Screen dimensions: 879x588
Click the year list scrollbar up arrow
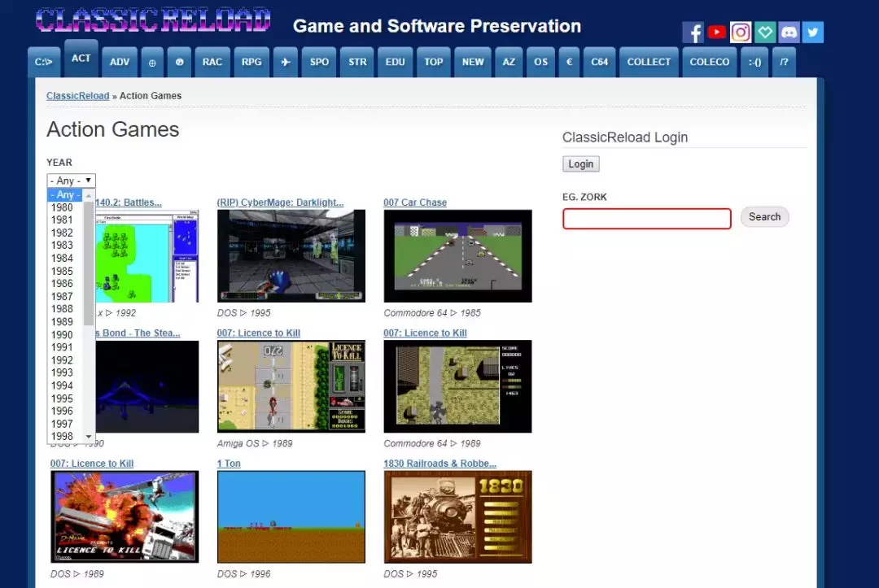pyautogui.click(x=89, y=195)
